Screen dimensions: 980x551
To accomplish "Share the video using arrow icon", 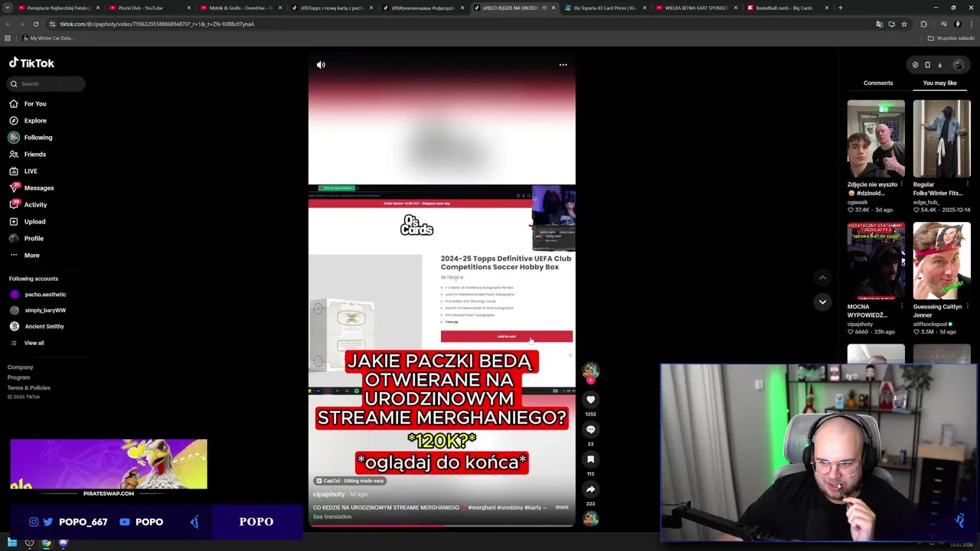I will [590, 489].
